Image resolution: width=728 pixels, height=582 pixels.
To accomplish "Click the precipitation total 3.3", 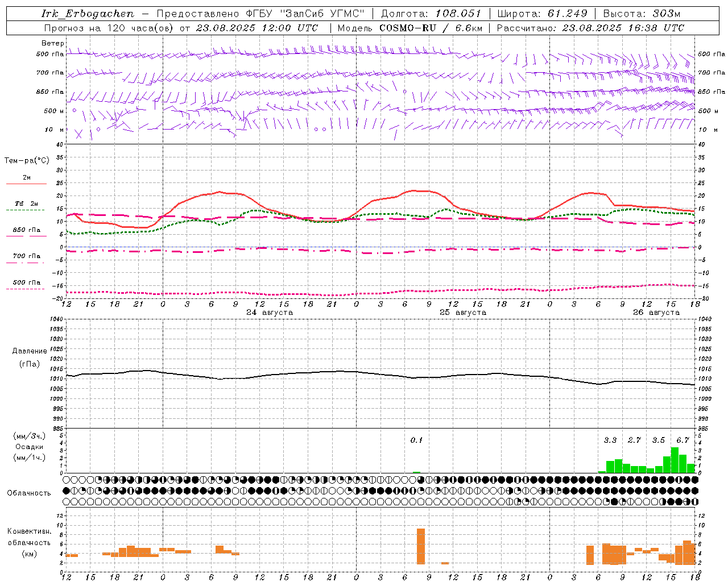I will pyautogui.click(x=610, y=440).
